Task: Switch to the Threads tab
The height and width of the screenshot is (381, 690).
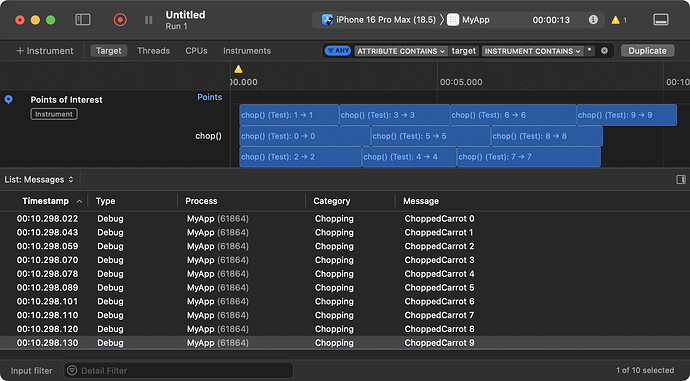Action: point(154,51)
